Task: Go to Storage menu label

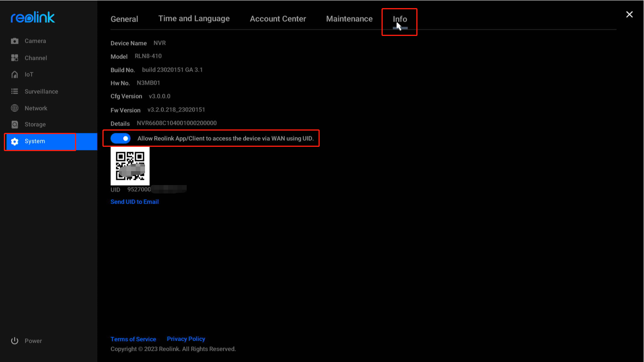Action: [35, 124]
